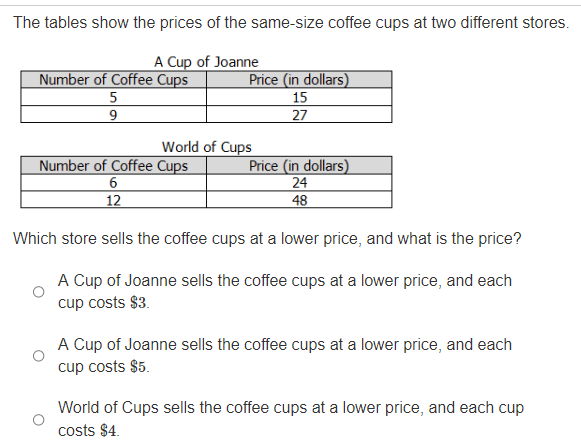Click 'Number of Coffee Cups' header in Joanne table
581x447 pixels.
click(113, 80)
